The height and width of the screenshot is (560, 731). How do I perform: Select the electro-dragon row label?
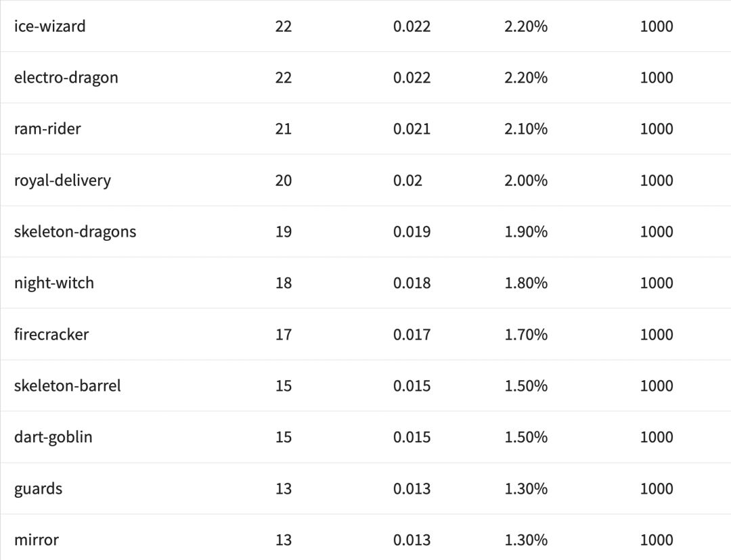pos(66,78)
